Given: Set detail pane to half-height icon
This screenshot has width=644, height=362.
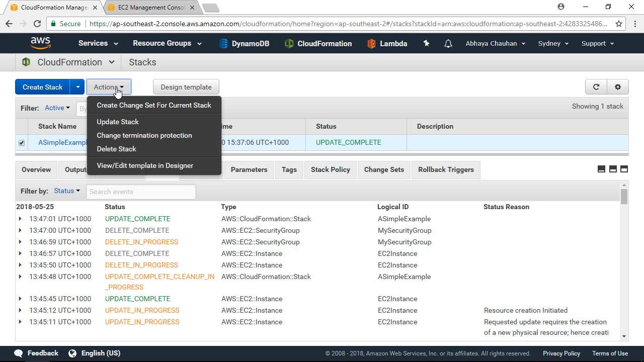Looking at the screenshot, I should coord(613,169).
